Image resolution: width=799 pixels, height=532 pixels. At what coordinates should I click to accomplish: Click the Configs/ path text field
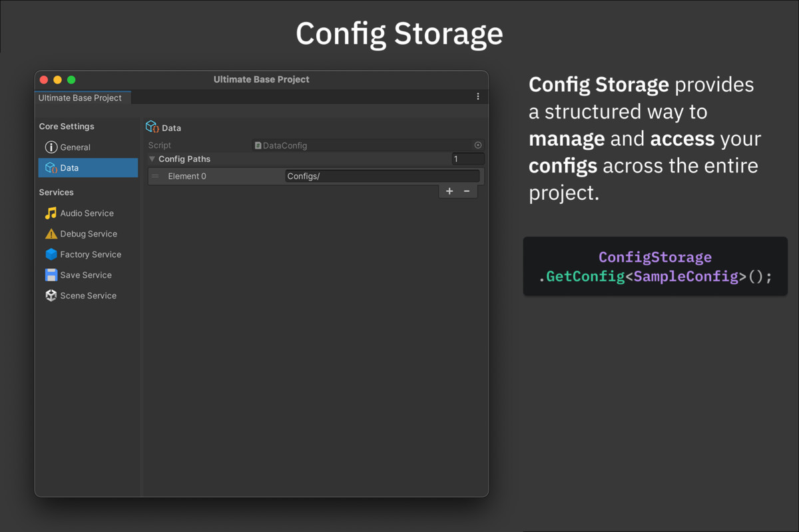click(x=382, y=176)
